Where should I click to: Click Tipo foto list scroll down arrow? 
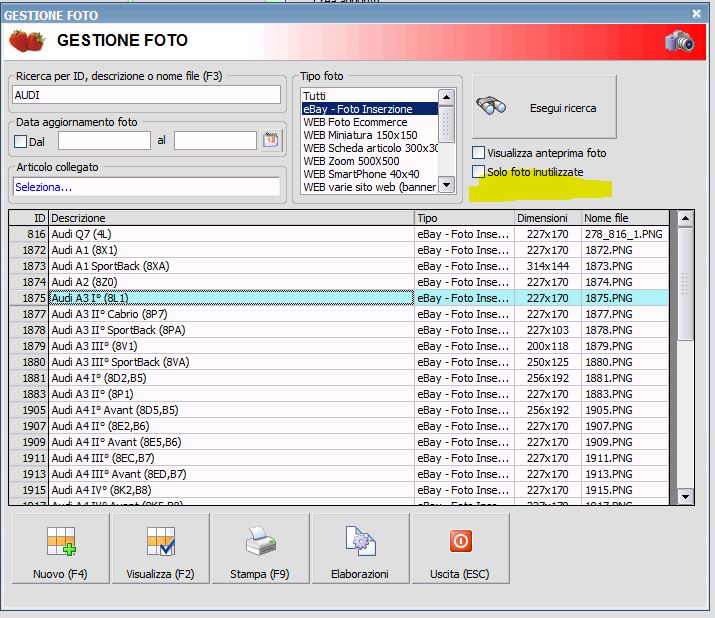point(446,185)
